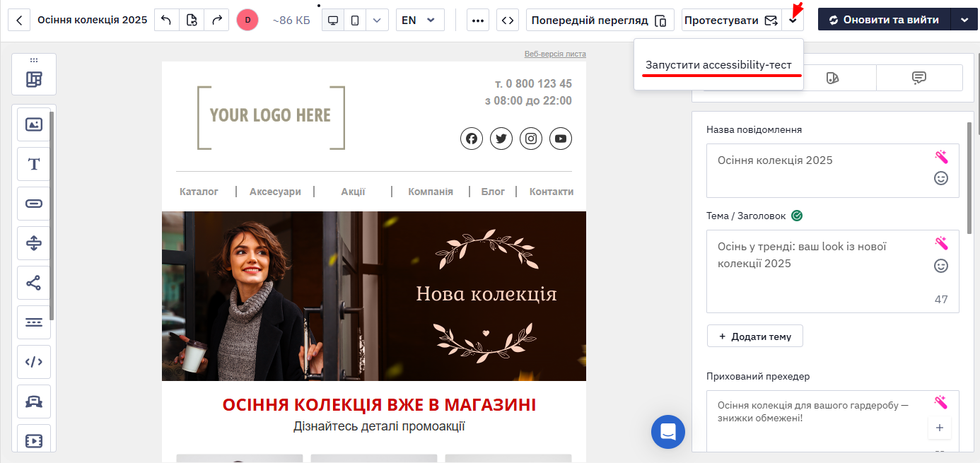Select the Button block tool
Screen dimensions: 980x463
[34, 204]
